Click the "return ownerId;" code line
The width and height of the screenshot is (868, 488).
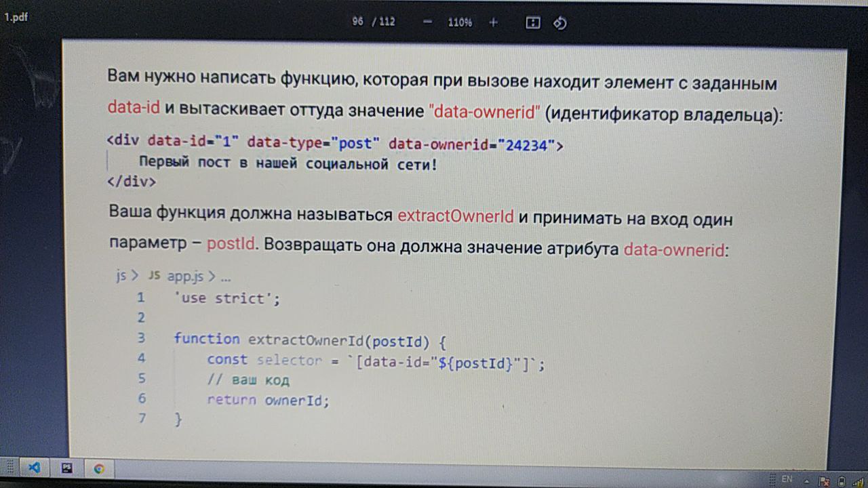[x=268, y=400]
